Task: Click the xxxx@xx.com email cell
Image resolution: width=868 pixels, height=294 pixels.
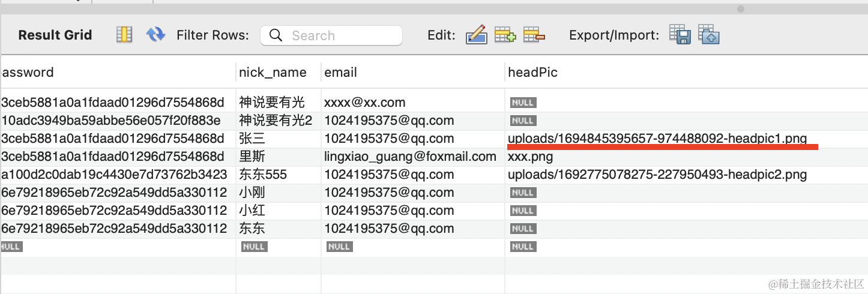Action: pyautogui.click(x=364, y=102)
